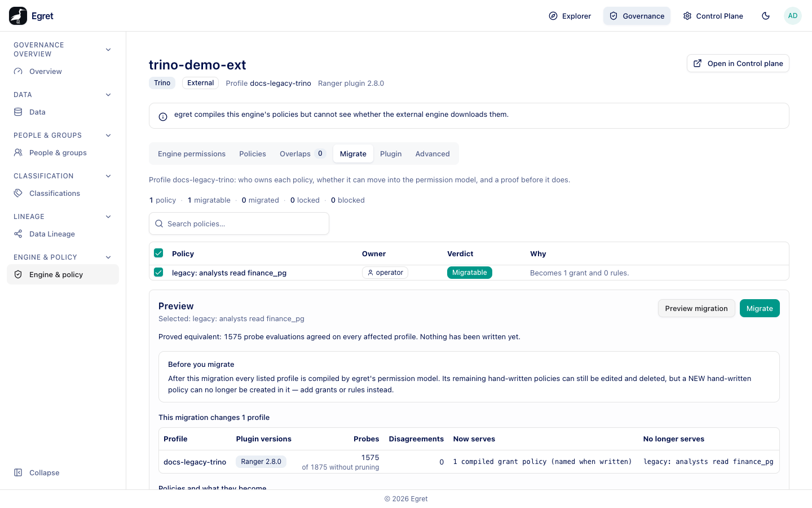The width and height of the screenshot is (812, 508).
Task: Switch to the Overlaps tab
Action: 303,154
